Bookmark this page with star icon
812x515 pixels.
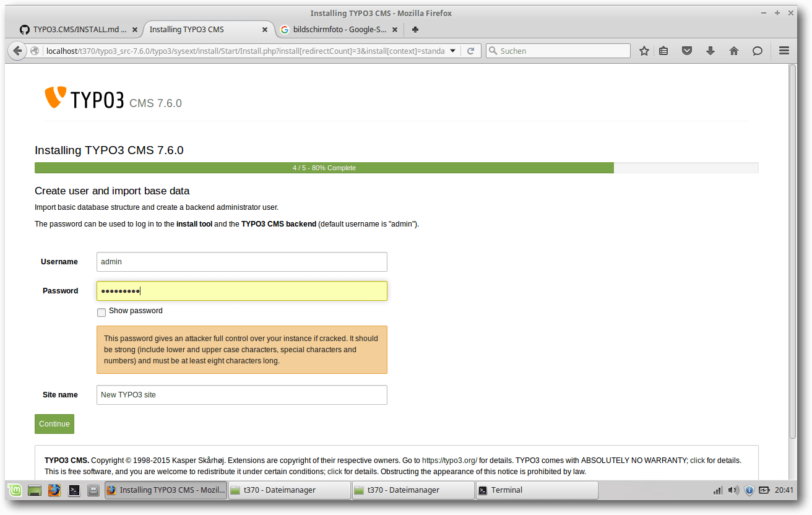(x=644, y=51)
